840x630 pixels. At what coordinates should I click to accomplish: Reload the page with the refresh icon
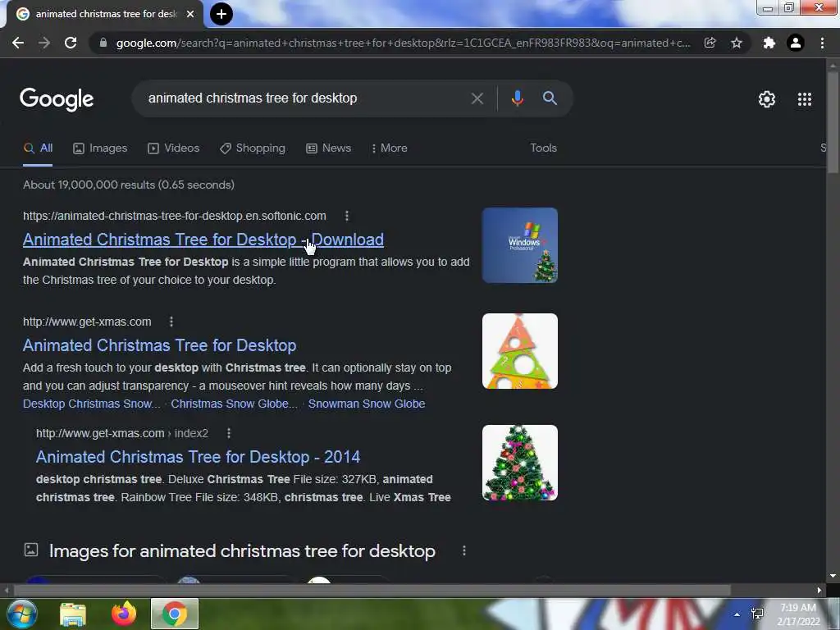[71, 43]
